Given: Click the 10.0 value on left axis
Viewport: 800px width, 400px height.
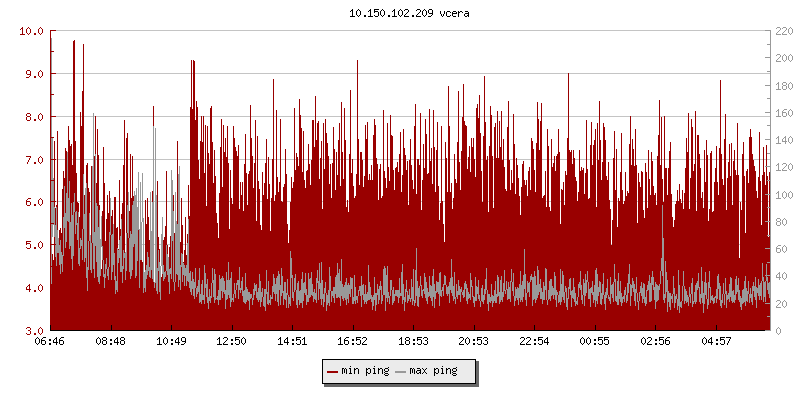Looking at the screenshot, I should [x=32, y=31].
